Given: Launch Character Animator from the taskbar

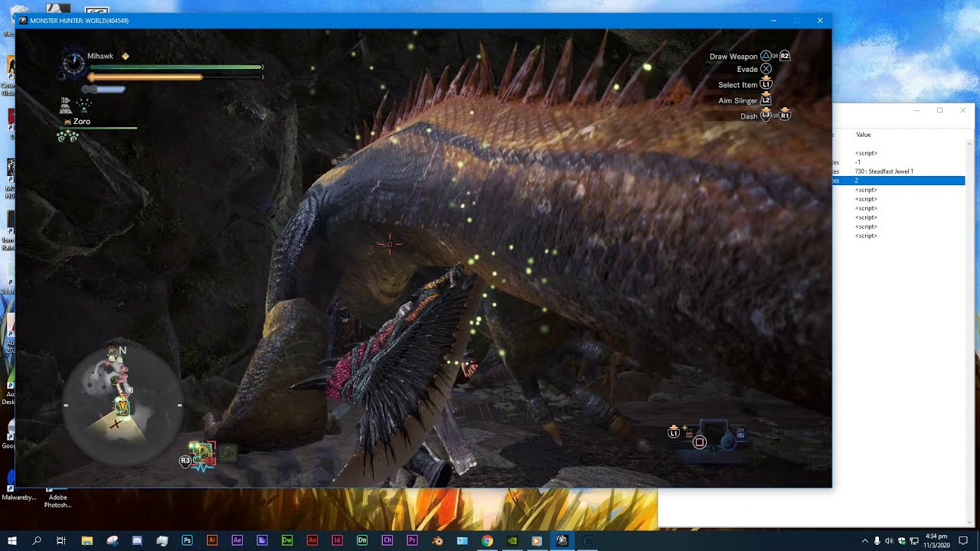Looking at the screenshot, I should pyautogui.click(x=387, y=540).
